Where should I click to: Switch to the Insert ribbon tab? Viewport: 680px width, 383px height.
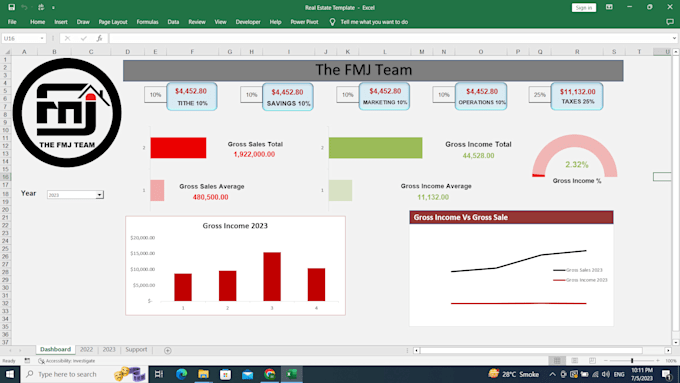click(61, 22)
